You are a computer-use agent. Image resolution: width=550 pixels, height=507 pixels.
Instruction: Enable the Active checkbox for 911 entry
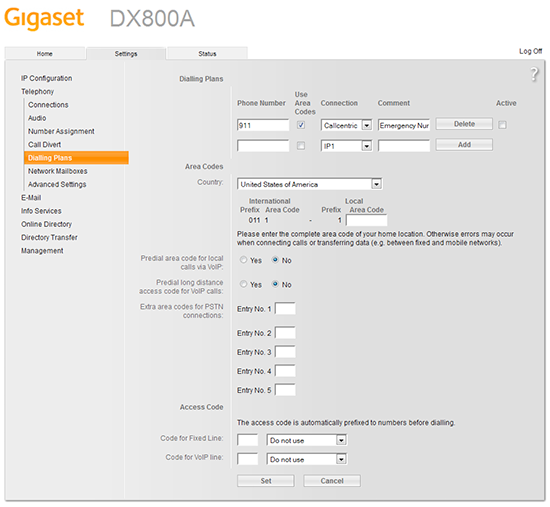pyautogui.click(x=502, y=125)
